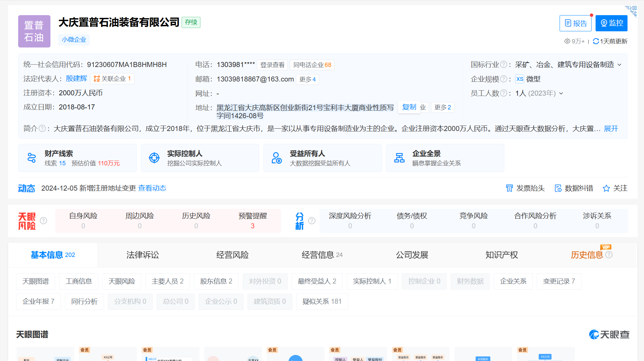Select 实际控制人 1 sub-section

click(x=372, y=281)
